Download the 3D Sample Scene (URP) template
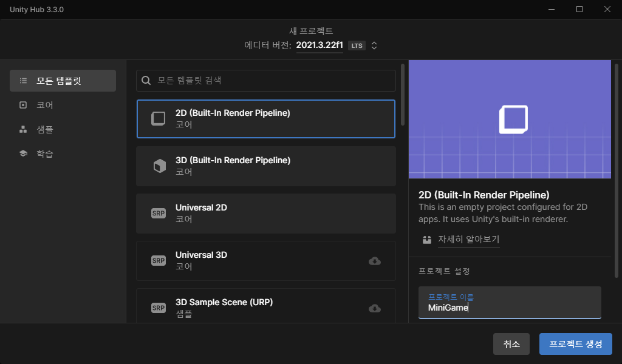The image size is (622, 364). click(x=374, y=308)
